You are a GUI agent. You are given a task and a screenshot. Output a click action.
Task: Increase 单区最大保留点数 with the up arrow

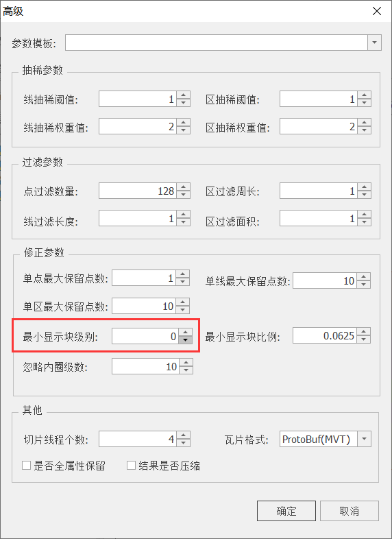pos(183,302)
